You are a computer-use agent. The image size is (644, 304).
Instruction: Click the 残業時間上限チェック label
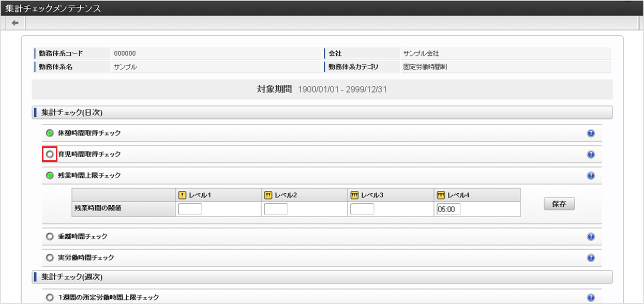[x=89, y=176]
